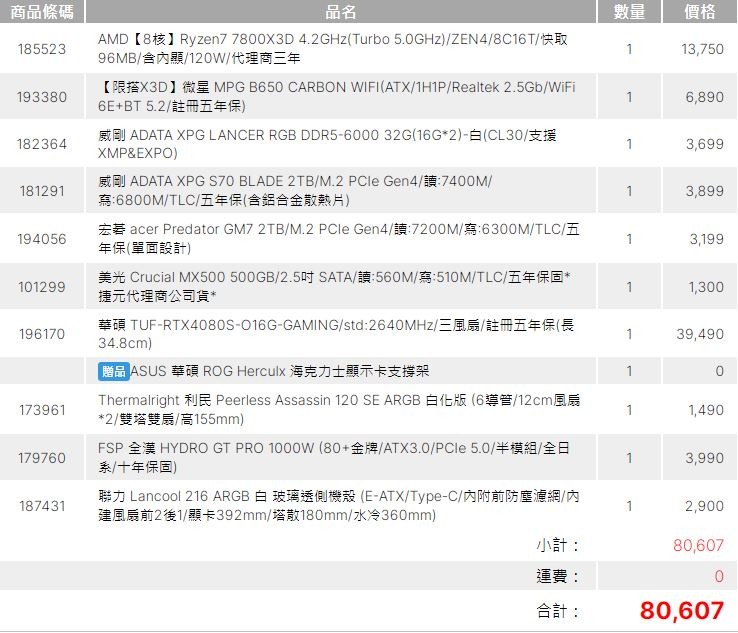Click the ROG Herculx 顯示卡支撐架 item name
738x633 pixels.
point(280,371)
